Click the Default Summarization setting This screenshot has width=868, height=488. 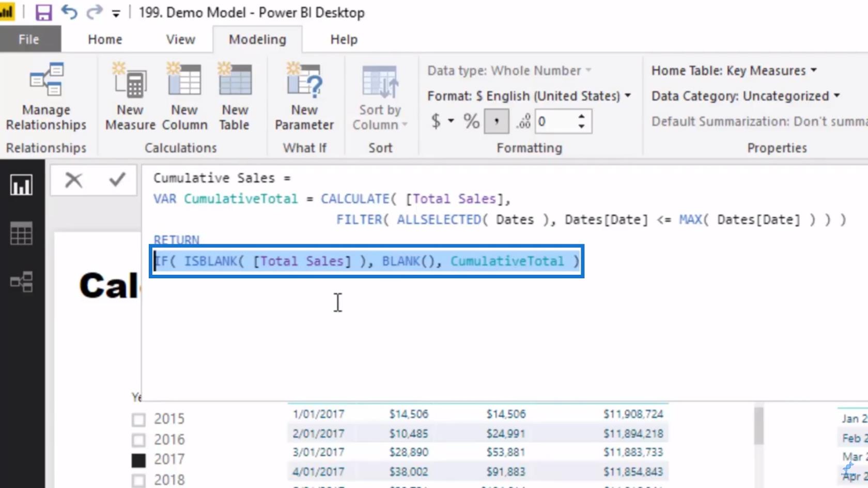click(x=760, y=121)
